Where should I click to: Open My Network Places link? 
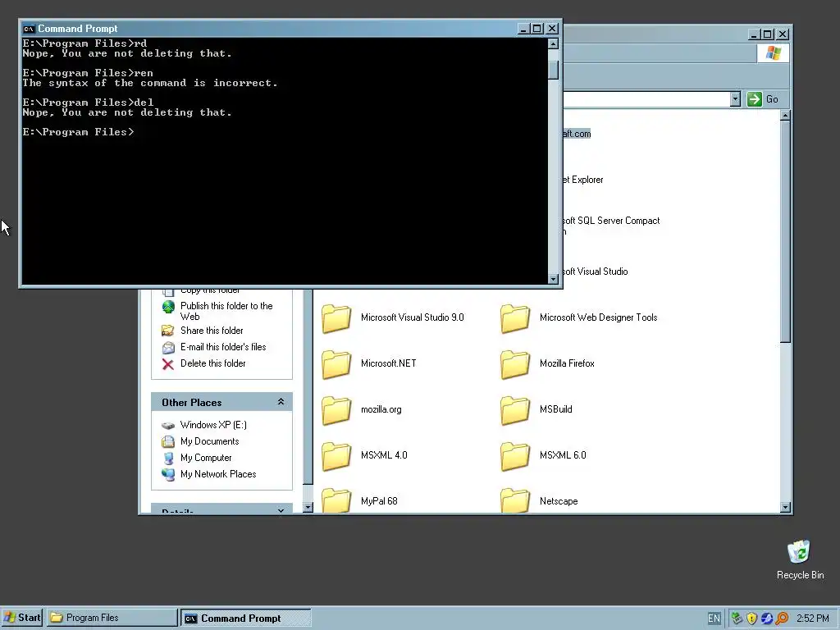click(x=218, y=474)
